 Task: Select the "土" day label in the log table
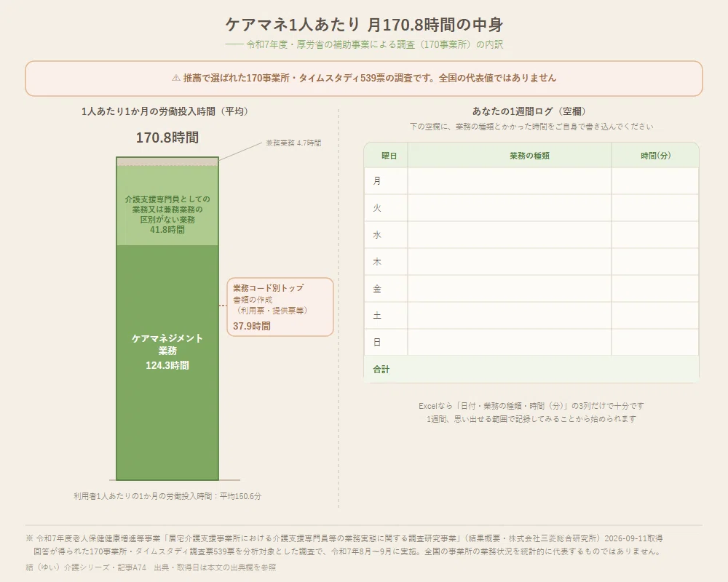(377, 316)
